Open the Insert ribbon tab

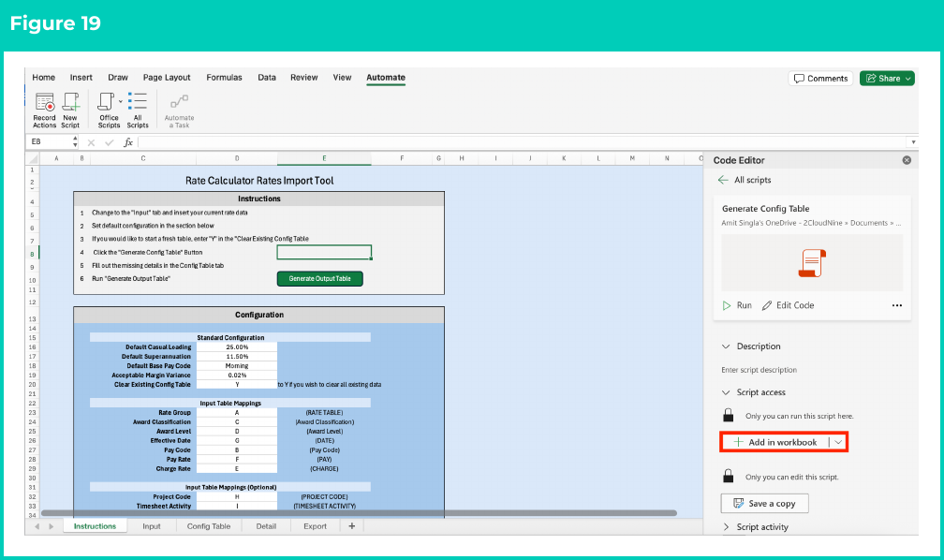[81, 78]
